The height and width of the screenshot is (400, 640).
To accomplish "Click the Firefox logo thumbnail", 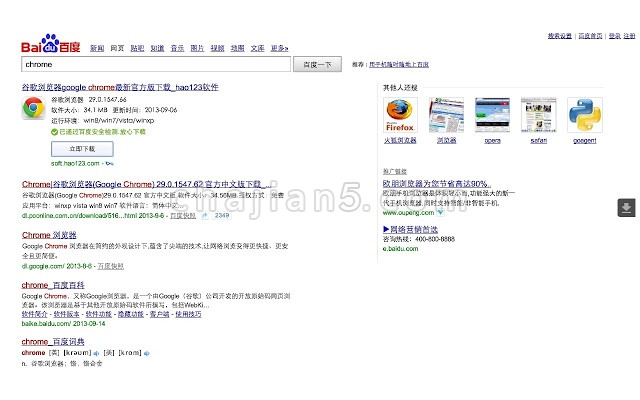I will (399, 115).
